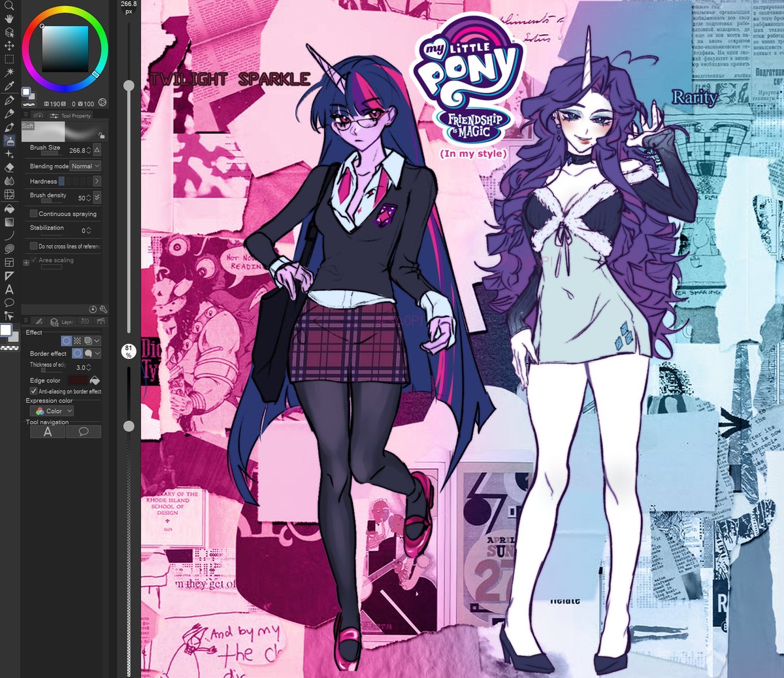This screenshot has height=678, width=784.
Task: Select the Watercolor edge border type
Action: [x=88, y=353]
